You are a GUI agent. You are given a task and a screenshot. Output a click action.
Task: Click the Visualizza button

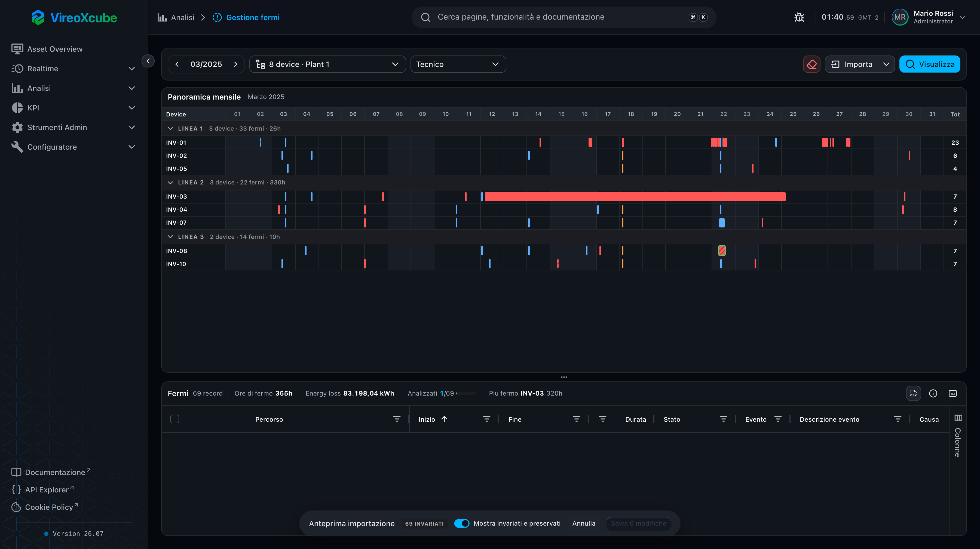pos(930,64)
